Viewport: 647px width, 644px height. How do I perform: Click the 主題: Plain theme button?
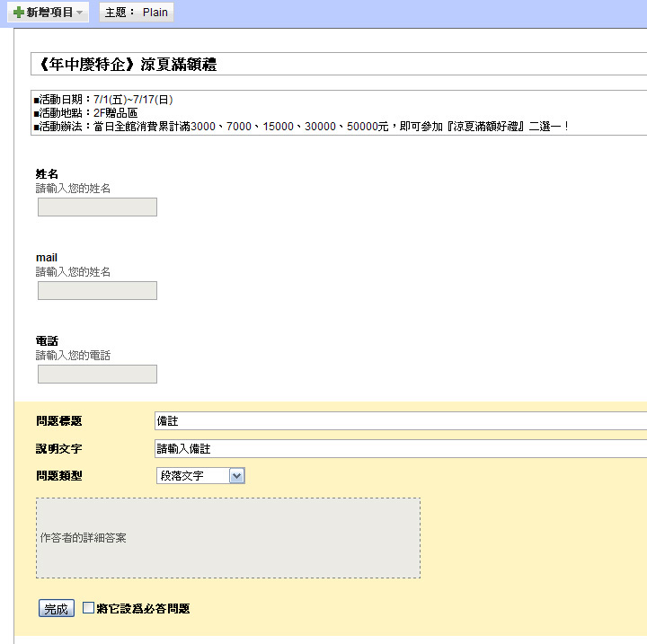click(x=137, y=13)
